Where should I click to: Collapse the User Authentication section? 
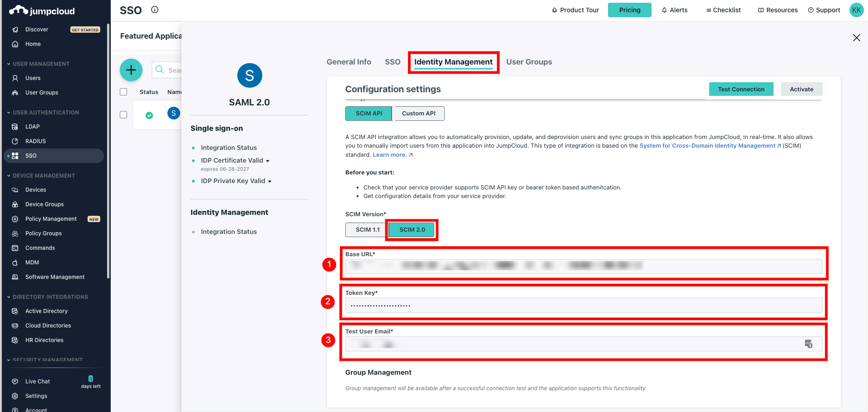click(9, 113)
